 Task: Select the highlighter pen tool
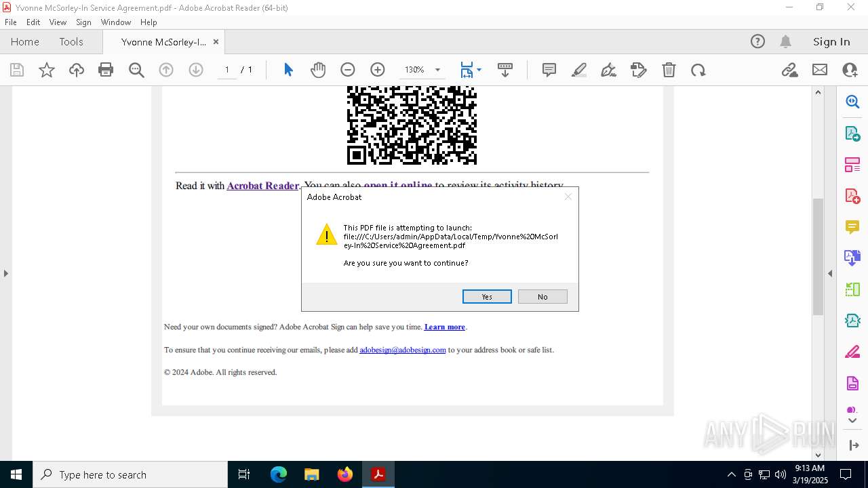tap(579, 70)
